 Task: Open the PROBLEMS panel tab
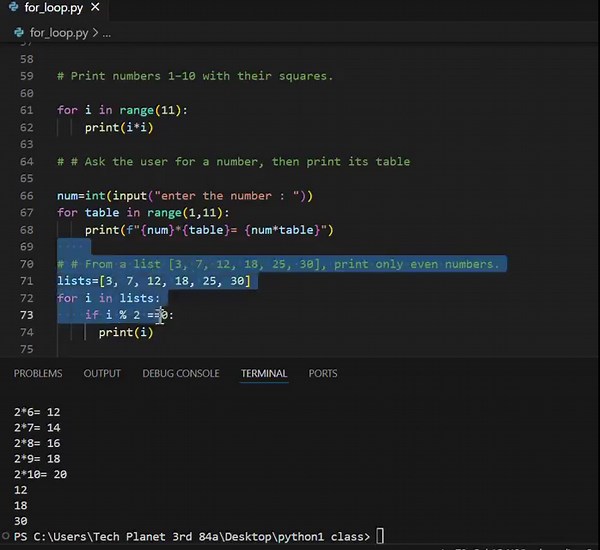(x=38, y=373)
